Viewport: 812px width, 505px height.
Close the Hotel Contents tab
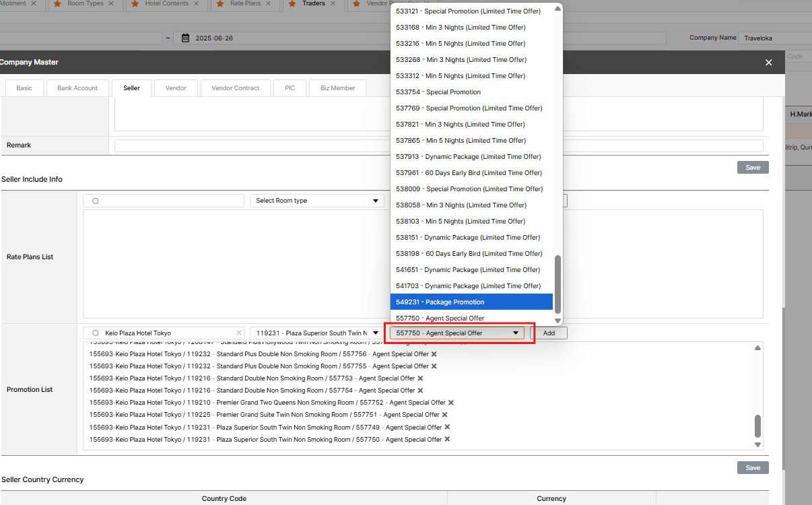[x=197, y=4]
